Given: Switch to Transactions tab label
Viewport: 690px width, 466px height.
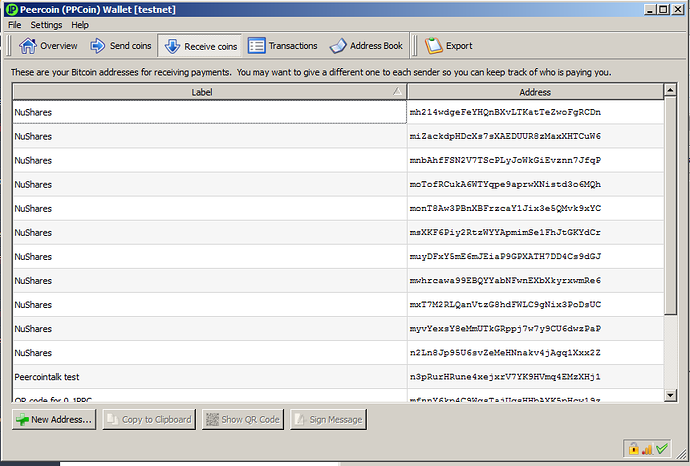Looking at the screenshot, I should tap(293, 46).
